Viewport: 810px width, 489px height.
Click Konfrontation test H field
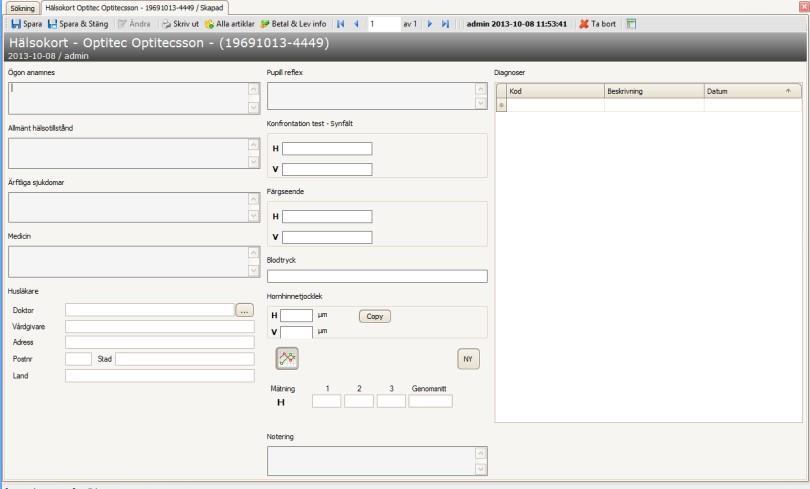(327, 149)
